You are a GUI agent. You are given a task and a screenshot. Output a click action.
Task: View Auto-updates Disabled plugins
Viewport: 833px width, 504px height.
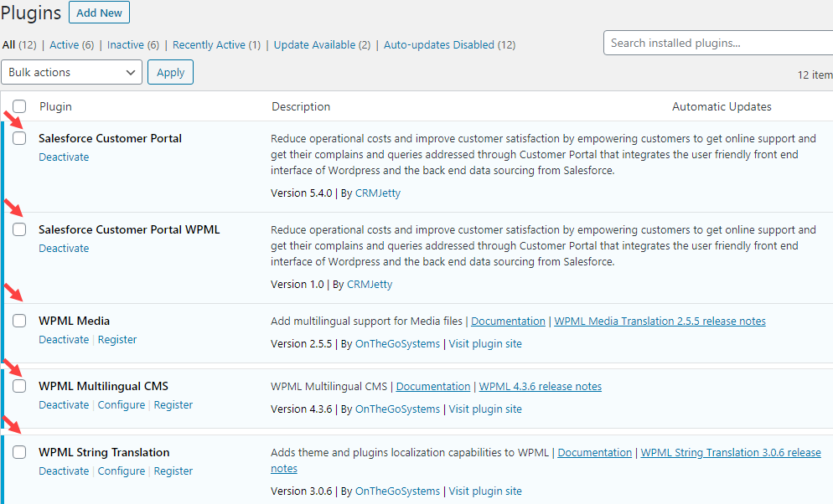tap(441, 45)
